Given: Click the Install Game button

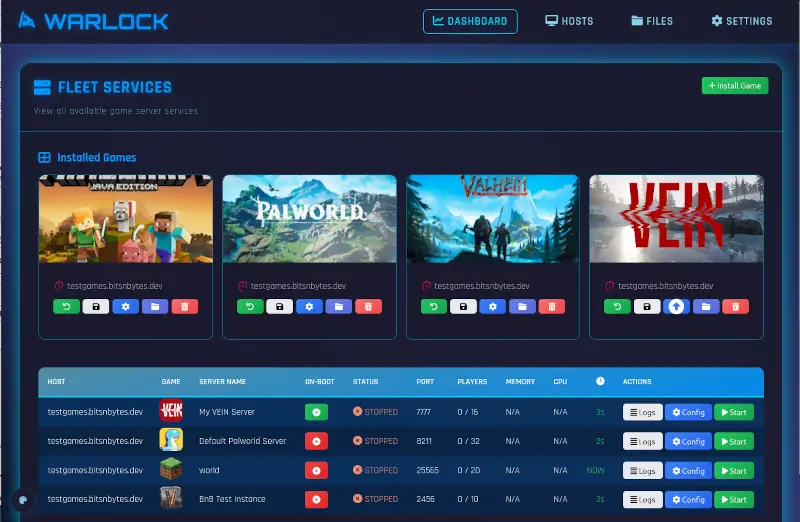Looking at the screenshot, I should click(x=735, y=86).
